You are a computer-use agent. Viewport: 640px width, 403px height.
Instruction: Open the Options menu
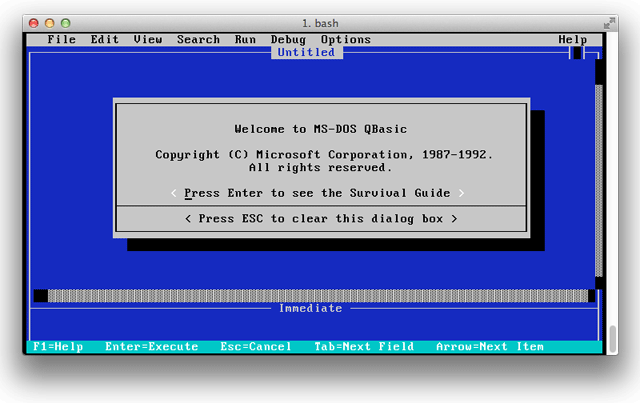[346, 40]
